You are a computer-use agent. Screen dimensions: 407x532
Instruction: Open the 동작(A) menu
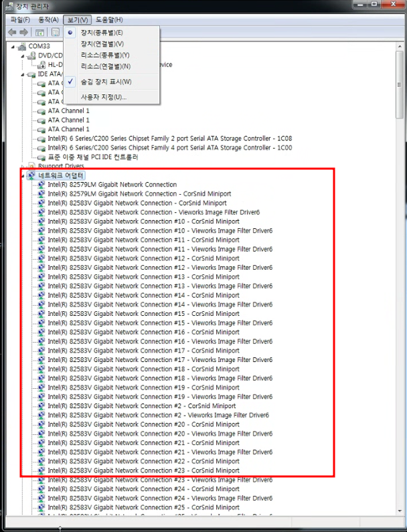48,19
